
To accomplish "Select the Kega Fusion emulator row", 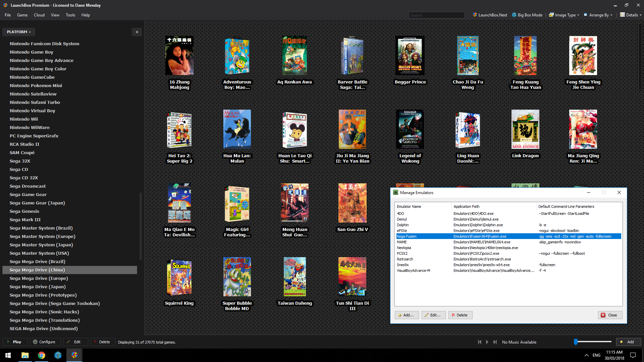I will point(508,236).
